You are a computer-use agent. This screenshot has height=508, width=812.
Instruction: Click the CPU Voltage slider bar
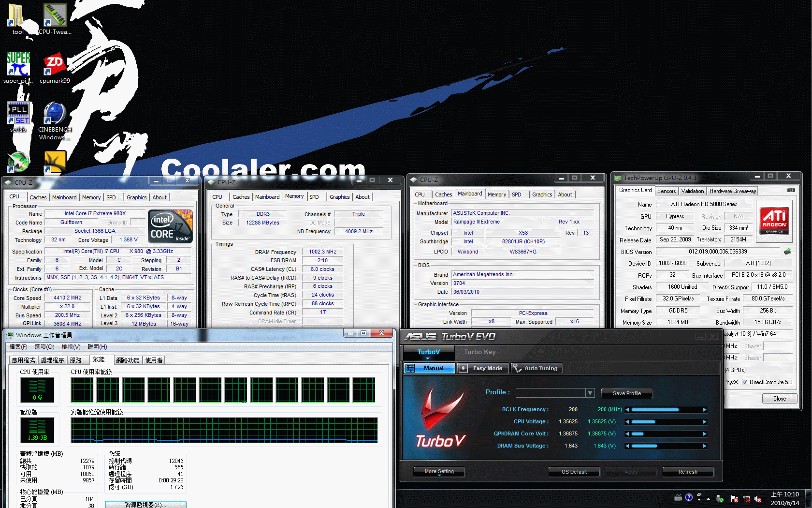coord(666,422)
